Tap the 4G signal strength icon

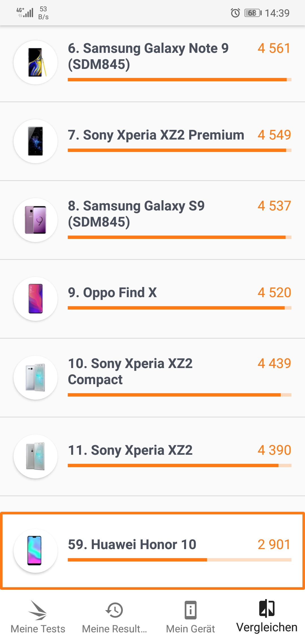point(25,12)
